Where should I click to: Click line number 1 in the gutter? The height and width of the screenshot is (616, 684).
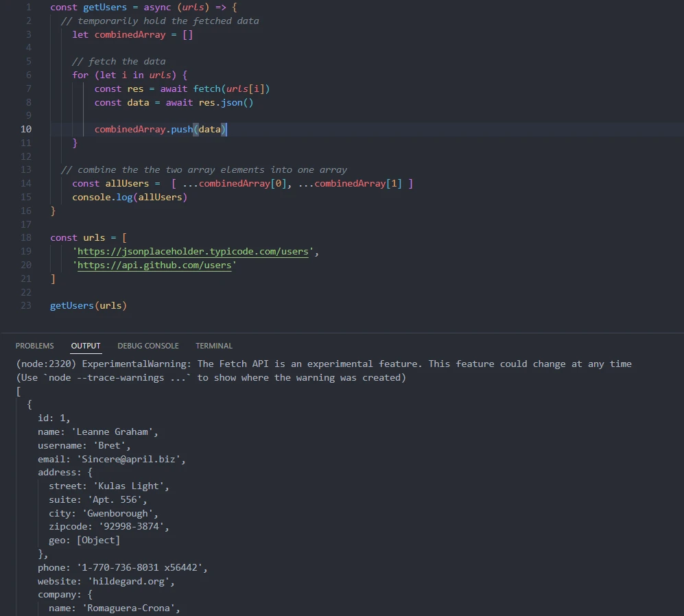click(x=28, y=7)
